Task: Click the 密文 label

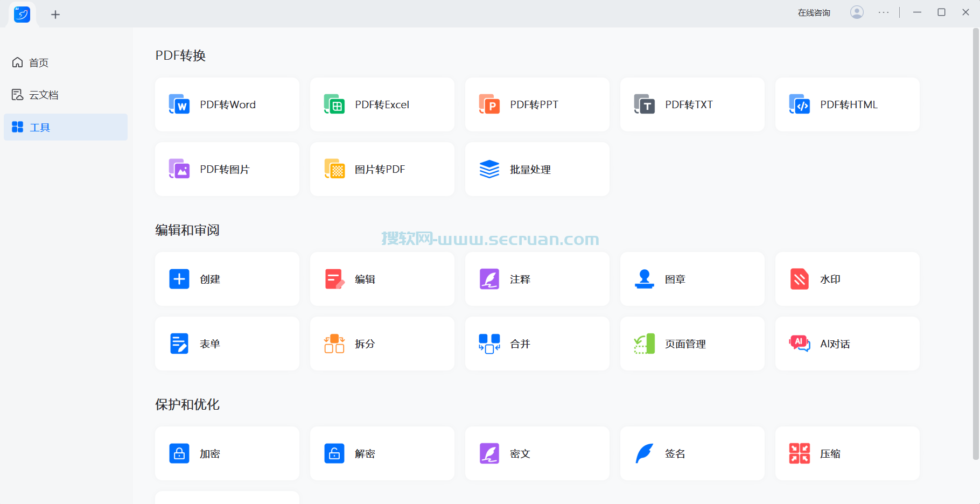Action: tap(520, 453)
